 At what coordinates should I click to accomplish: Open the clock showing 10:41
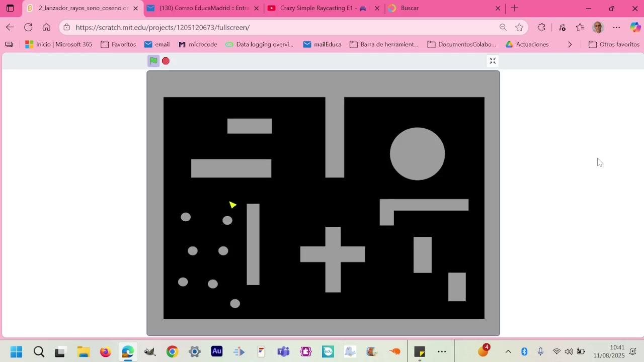click(609, 351)
